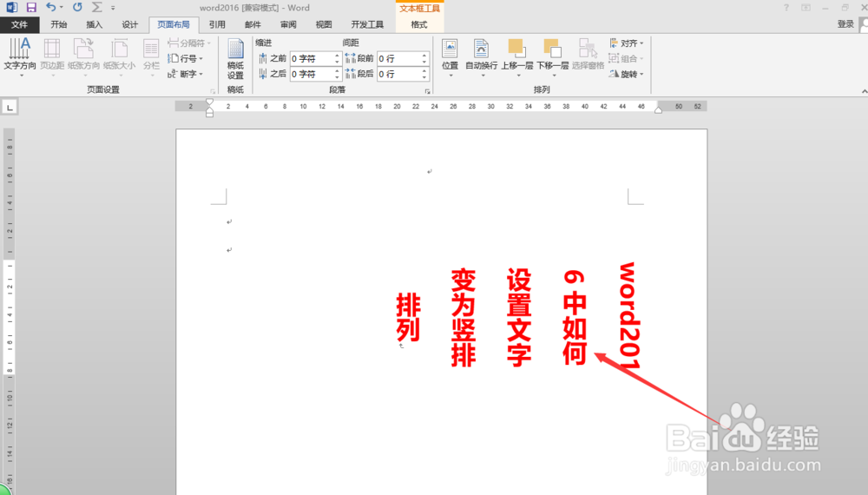
Task: Switch to the 开始 tab
Action: pyautogui.click(x=59, y=24)
